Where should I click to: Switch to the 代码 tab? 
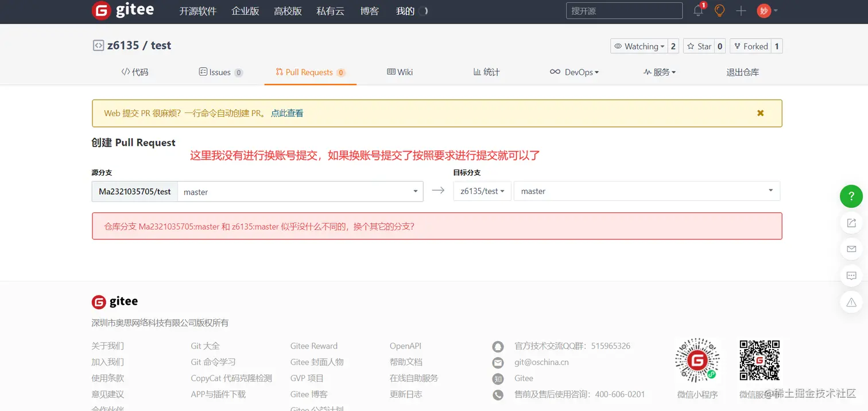pos(134,72)
